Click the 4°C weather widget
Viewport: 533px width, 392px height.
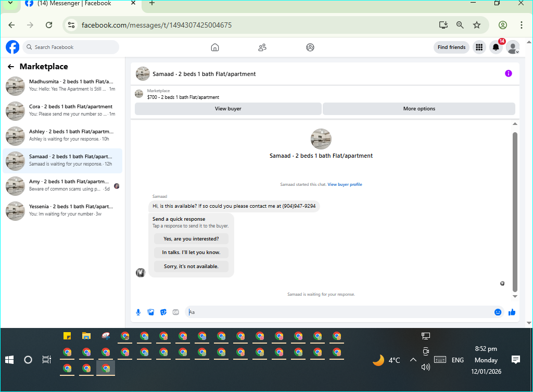tap(387, 360)
